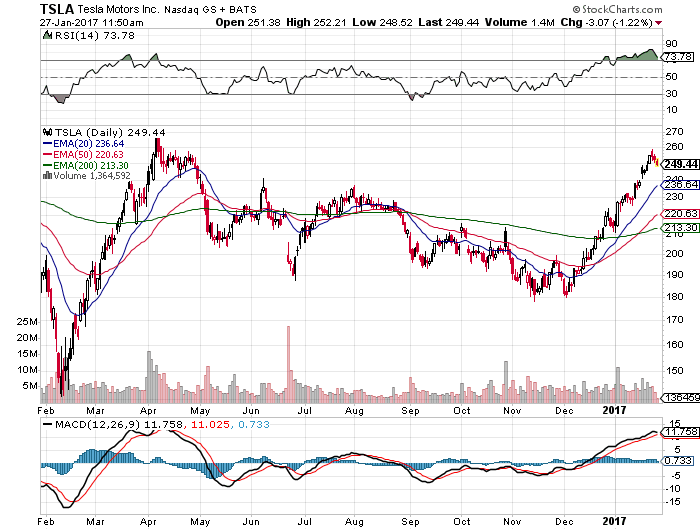Click the 'EMA(20) 236.64' legend text
This screenshot has width=700, height=530.
(88, 144)
